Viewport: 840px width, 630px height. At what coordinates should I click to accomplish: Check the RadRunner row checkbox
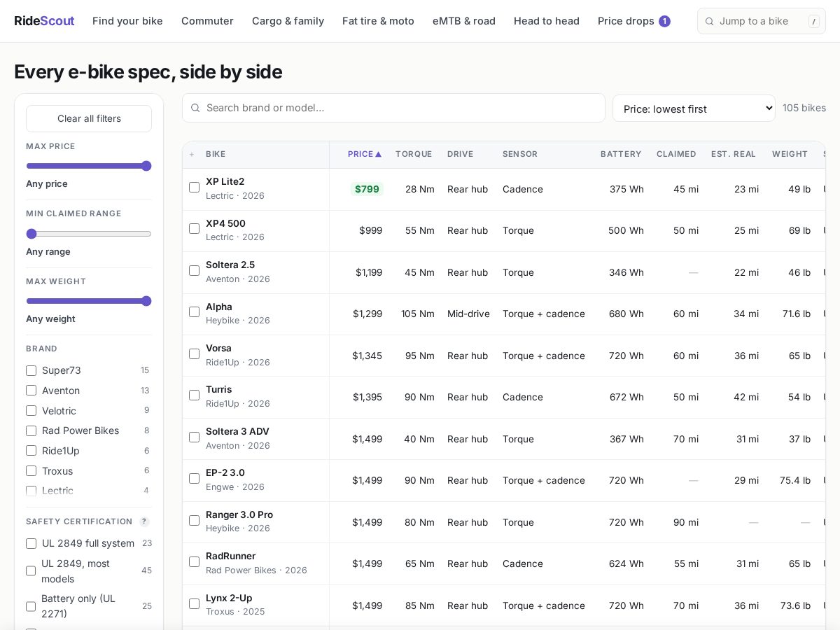[194, 562]
